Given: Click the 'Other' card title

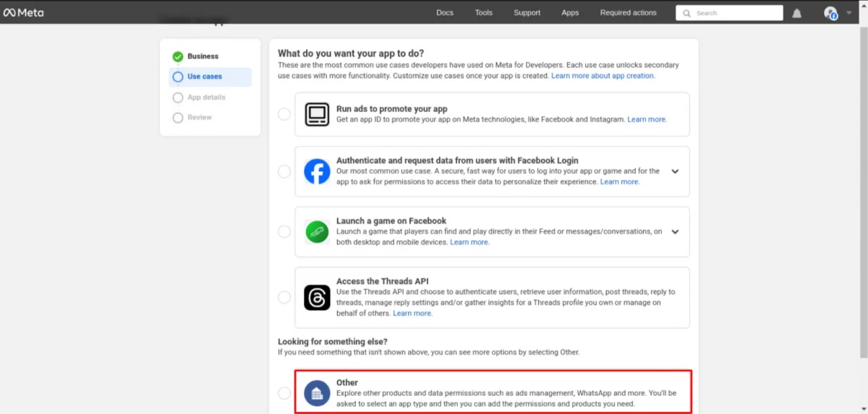Looking at the screenshot, I should [347, 382].
